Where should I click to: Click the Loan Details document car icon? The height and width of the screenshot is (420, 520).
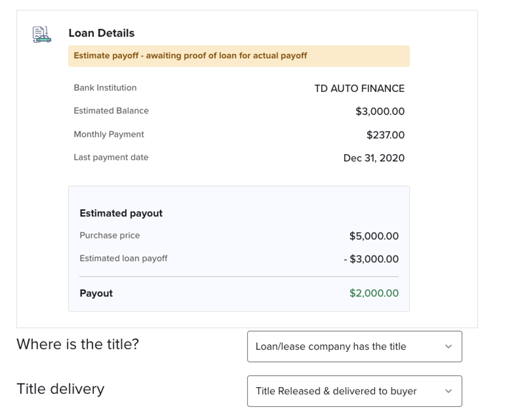pyautogui.click(x=41, y=35)
